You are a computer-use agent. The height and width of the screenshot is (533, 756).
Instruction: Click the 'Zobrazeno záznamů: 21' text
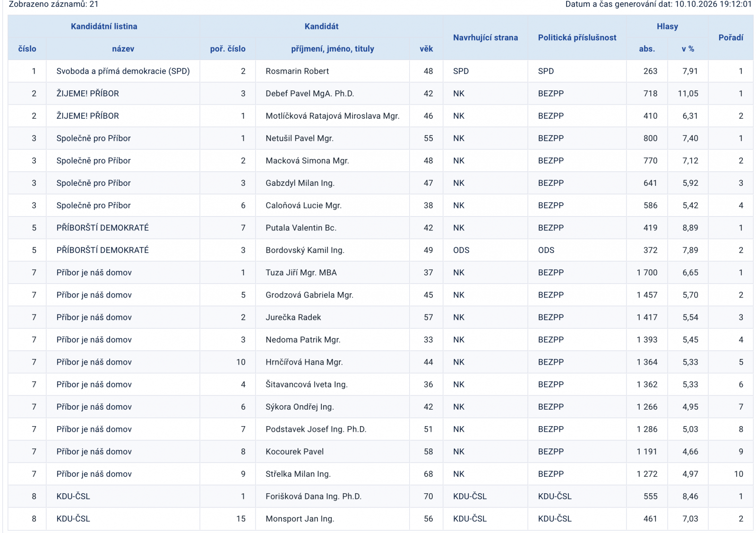pos(54,4)
